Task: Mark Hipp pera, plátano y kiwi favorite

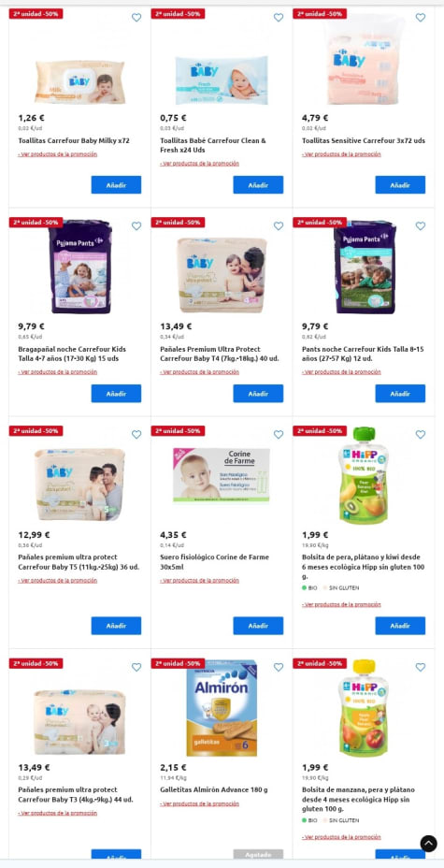Action: click(x=421, y=435)
